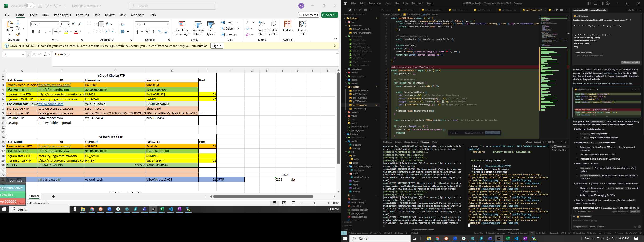Screen dimensions: 644x242
Task: Click the Wrap Text icon in Excel
Action: 122,24
